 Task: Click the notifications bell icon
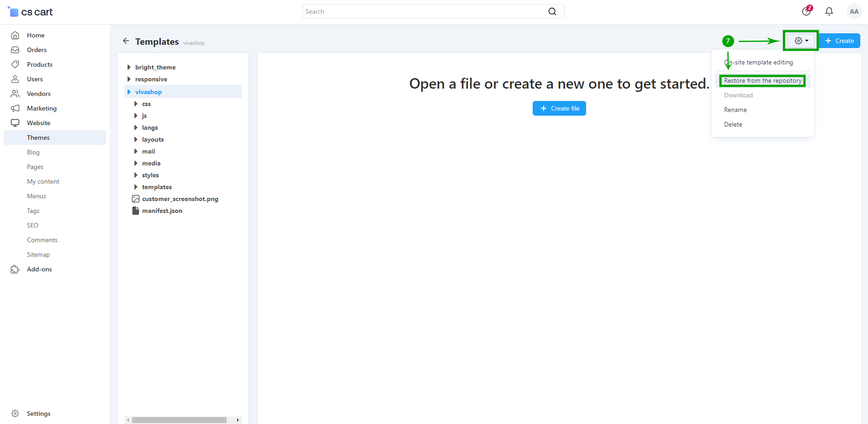coord(829,11)
